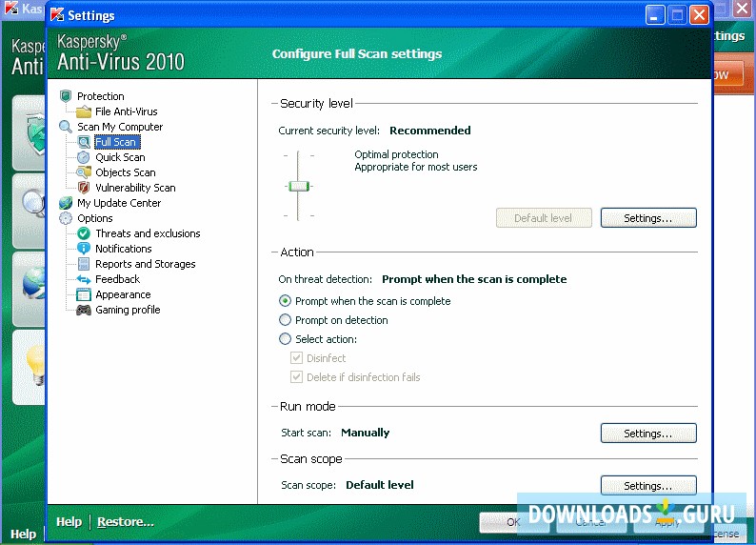Click the Help link in Settings footer
Image resolution: width=756 pixels, height=545 pixels.
(69, 522)
